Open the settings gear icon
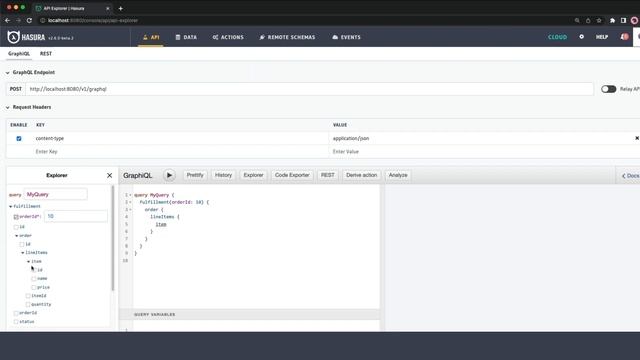The image size is (640, 360). 581,37
